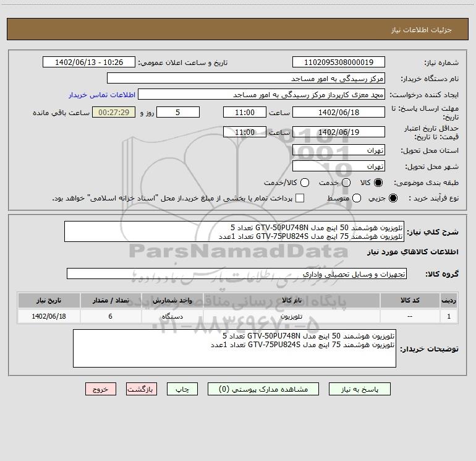Click ردیف column header

(x=449, y=300)
